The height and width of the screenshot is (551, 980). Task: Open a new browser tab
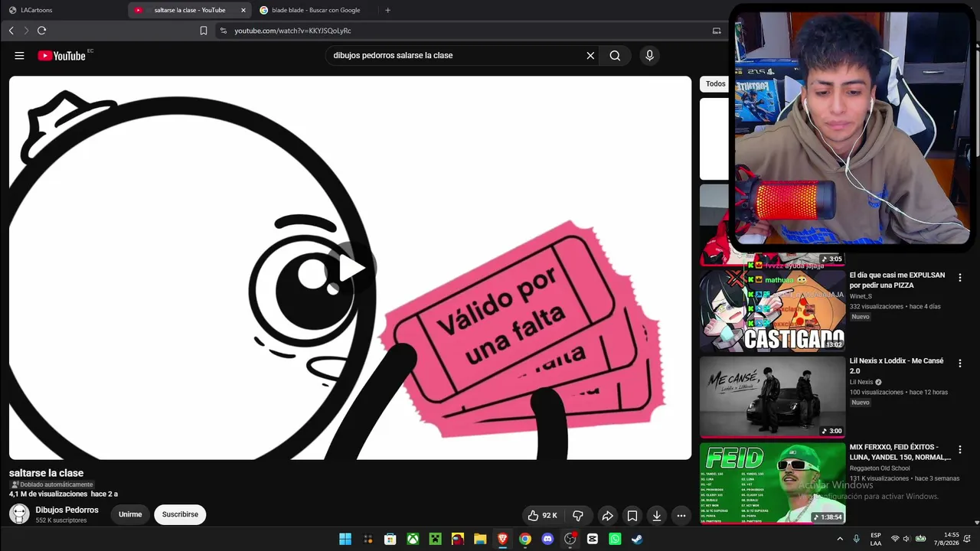pos(387,10)
